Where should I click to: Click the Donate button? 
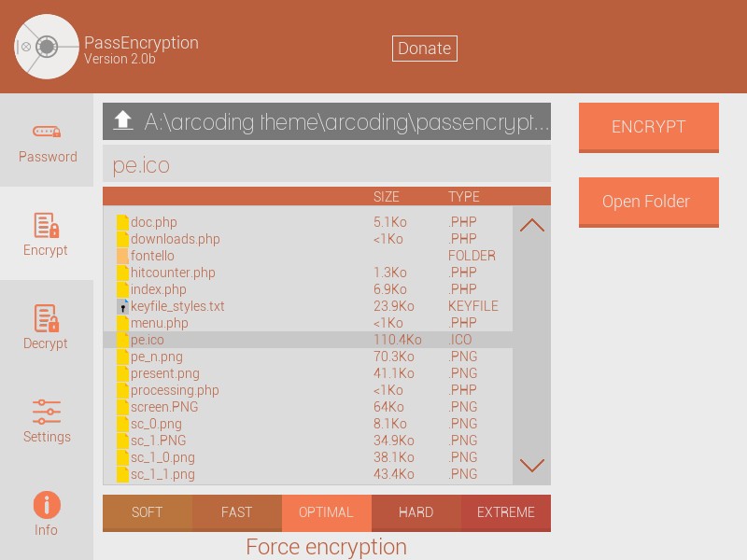coord(425,49)
